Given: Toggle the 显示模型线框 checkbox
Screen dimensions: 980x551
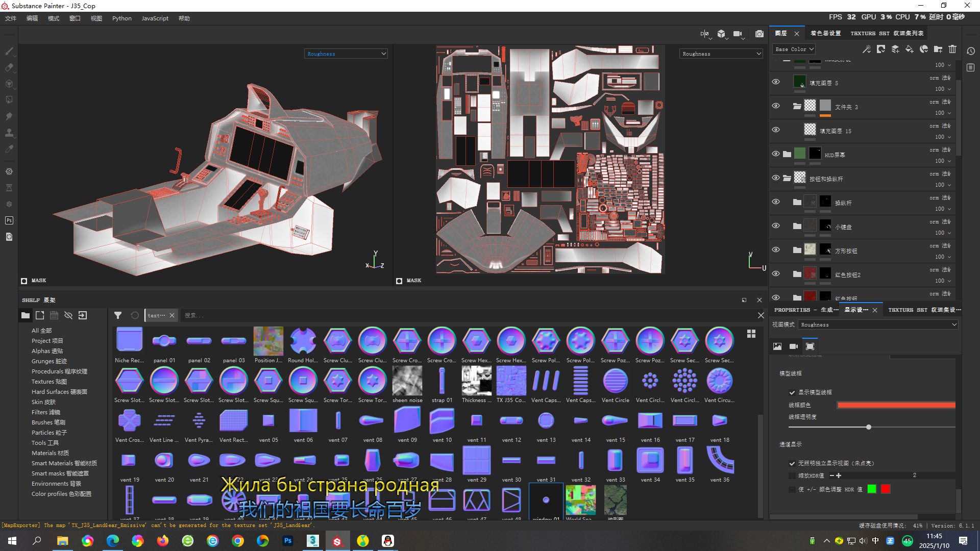Looking at the screenshot, I should pyautogui.click(x=792, y=392).
